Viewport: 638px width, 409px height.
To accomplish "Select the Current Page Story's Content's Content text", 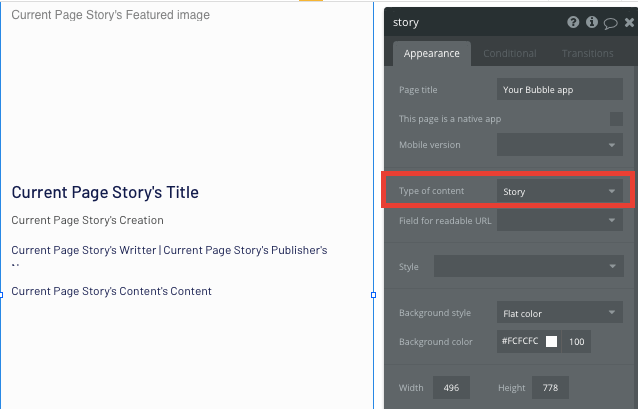I will 111,291.
